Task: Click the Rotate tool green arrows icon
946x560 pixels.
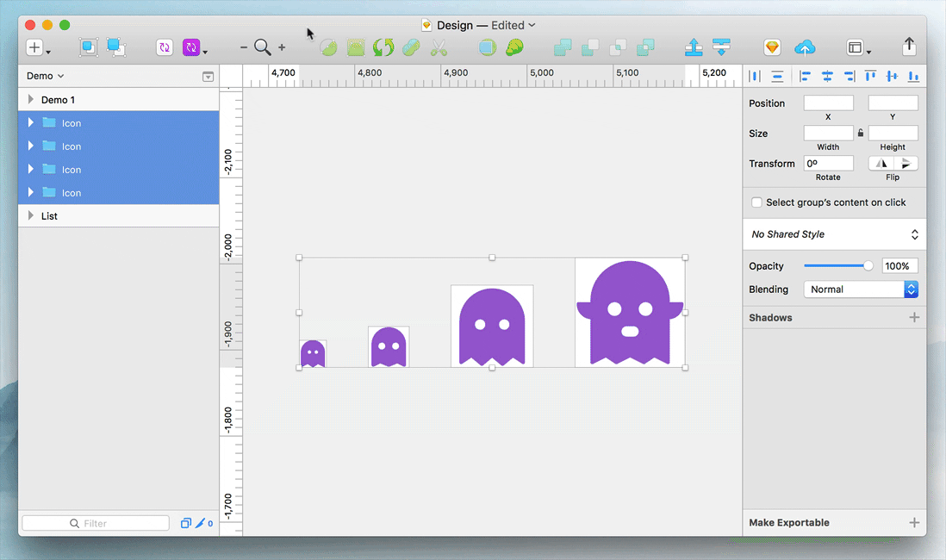Action: point(383,47)
